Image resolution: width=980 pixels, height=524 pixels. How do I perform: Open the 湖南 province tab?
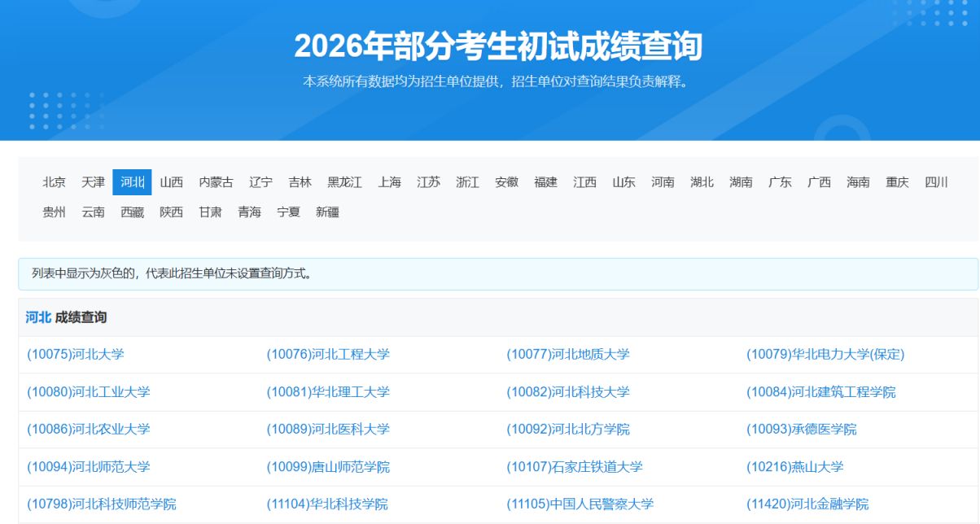pyautogui.click(x=742, y=182)
